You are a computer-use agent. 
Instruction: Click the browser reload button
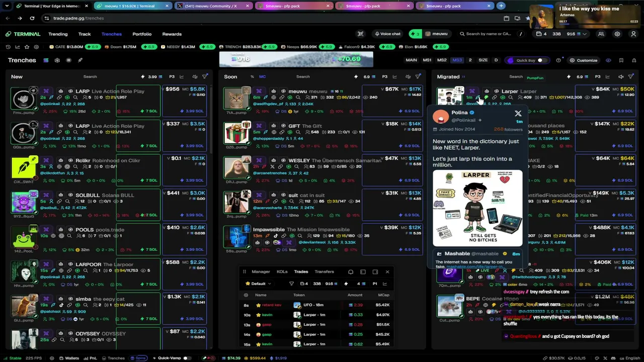(32, 18)
